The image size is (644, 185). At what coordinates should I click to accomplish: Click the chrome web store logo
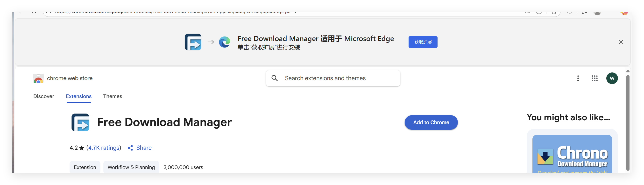point(38,78)
